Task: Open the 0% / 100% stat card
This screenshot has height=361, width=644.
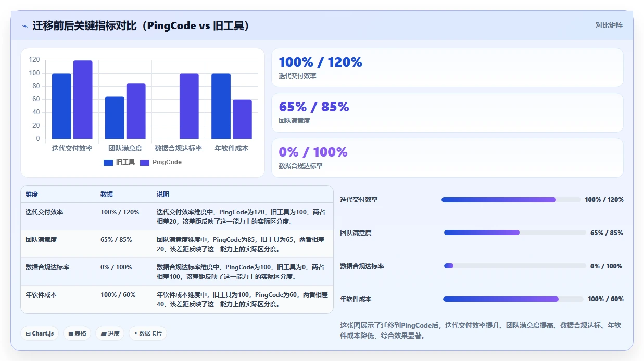Action: pos(447,158)
